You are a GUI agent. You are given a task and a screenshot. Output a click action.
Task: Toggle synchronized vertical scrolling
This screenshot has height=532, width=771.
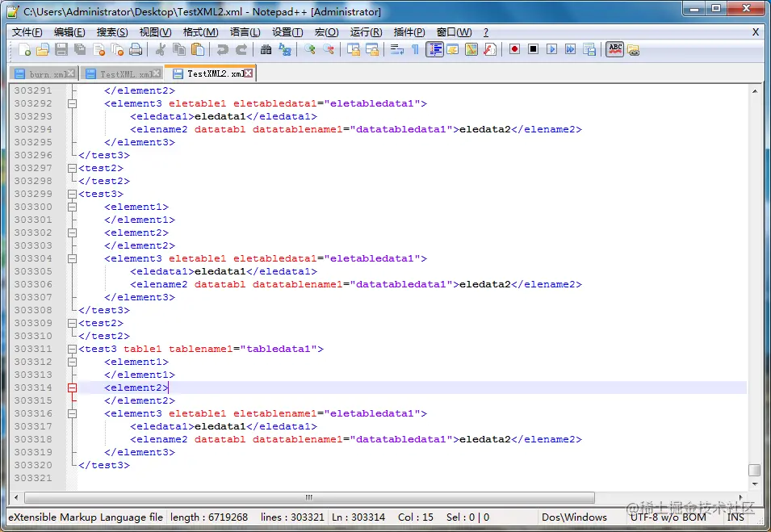point(353,50)
